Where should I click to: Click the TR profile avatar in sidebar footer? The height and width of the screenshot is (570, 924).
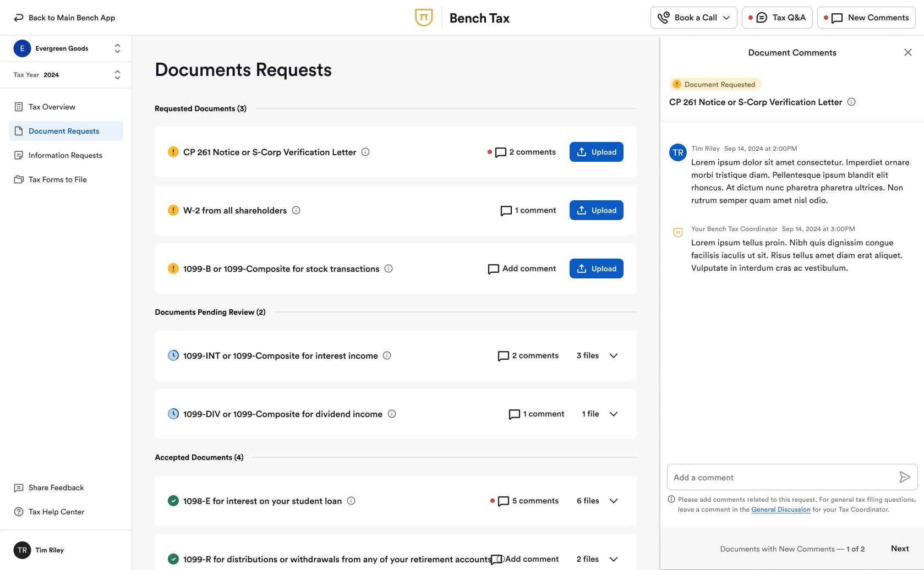click(22, 550)
